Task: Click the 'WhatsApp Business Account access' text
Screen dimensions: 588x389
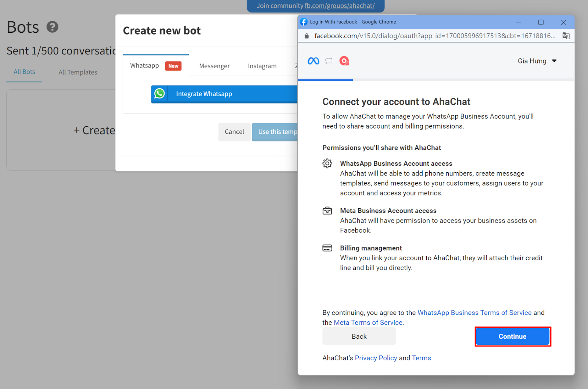Action: (x=396, y=163)
